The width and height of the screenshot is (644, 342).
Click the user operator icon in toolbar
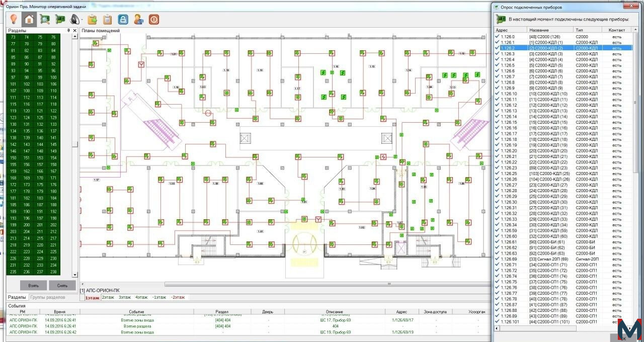[x=138, y=20]
